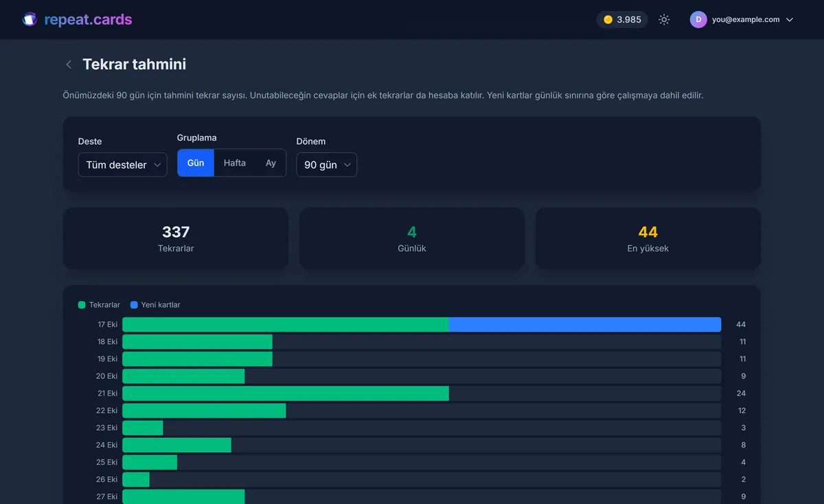Click the green 21 Eki bar

[286, 393]
